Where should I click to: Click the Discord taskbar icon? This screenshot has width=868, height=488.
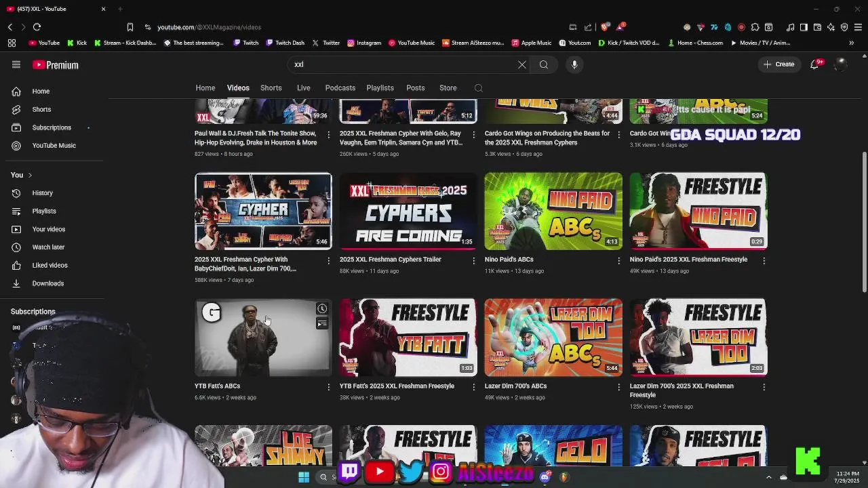tap(545, 477)
